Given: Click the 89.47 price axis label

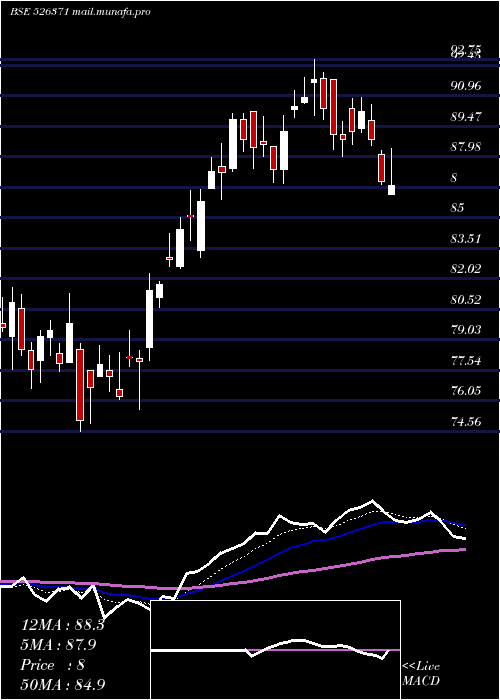Looking at the screenshot, I should pos(466,117).
